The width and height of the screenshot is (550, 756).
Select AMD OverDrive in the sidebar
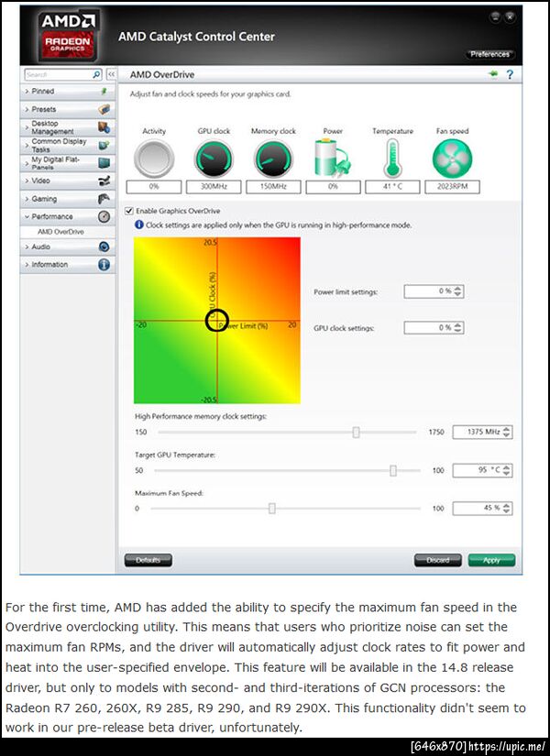click(60, 232)
